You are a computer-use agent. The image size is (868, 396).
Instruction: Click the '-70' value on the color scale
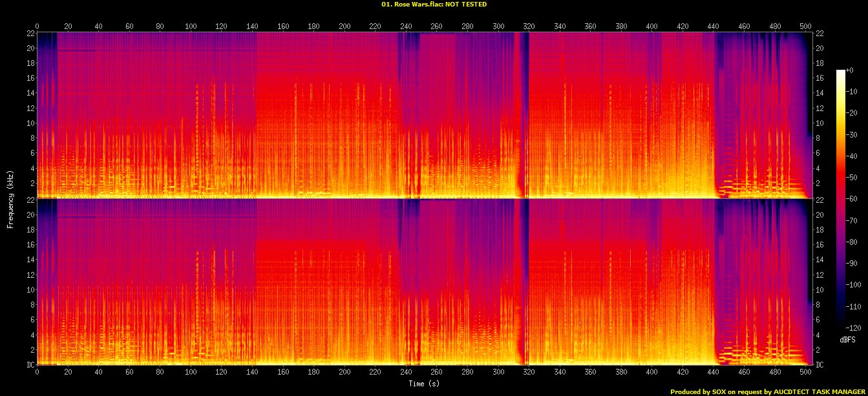tap(851, 220)
